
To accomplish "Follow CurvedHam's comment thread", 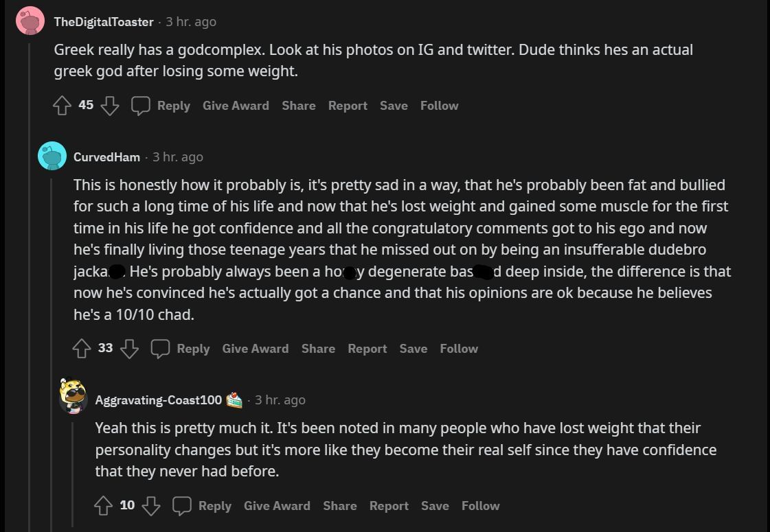I will [459, 349].
